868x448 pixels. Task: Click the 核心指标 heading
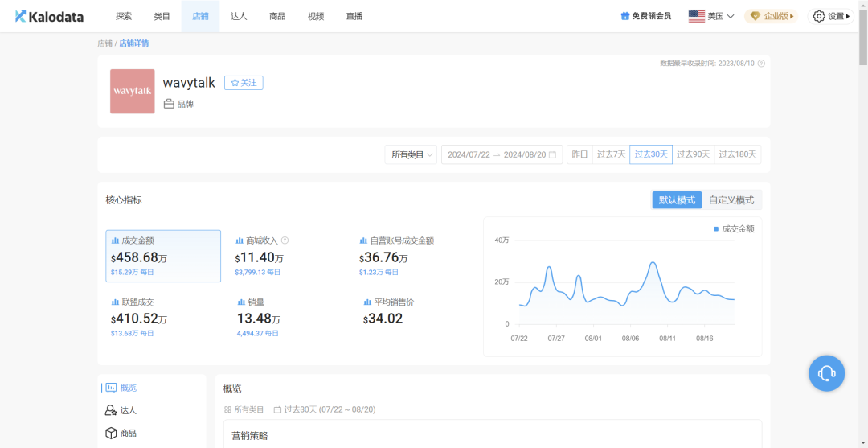click(124, 200)
